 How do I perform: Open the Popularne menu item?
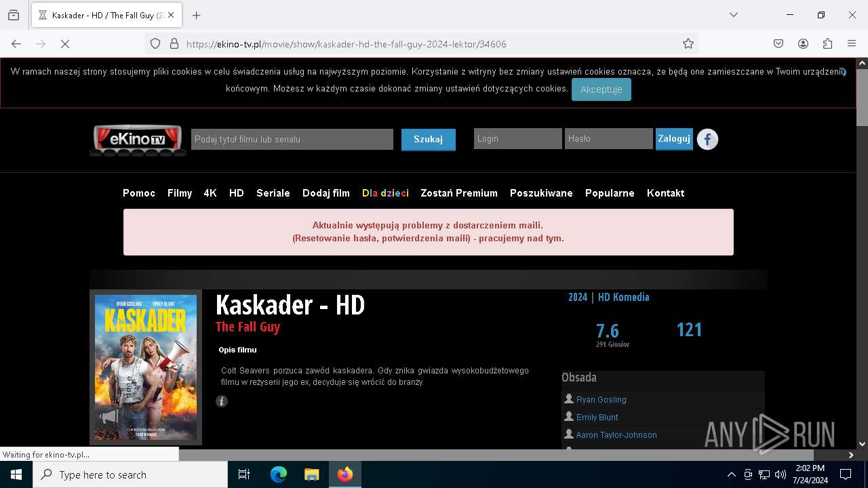coord(610,193)
